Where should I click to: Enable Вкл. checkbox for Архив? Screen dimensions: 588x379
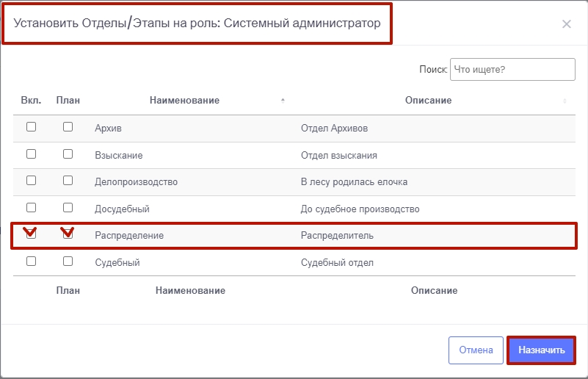31,127
